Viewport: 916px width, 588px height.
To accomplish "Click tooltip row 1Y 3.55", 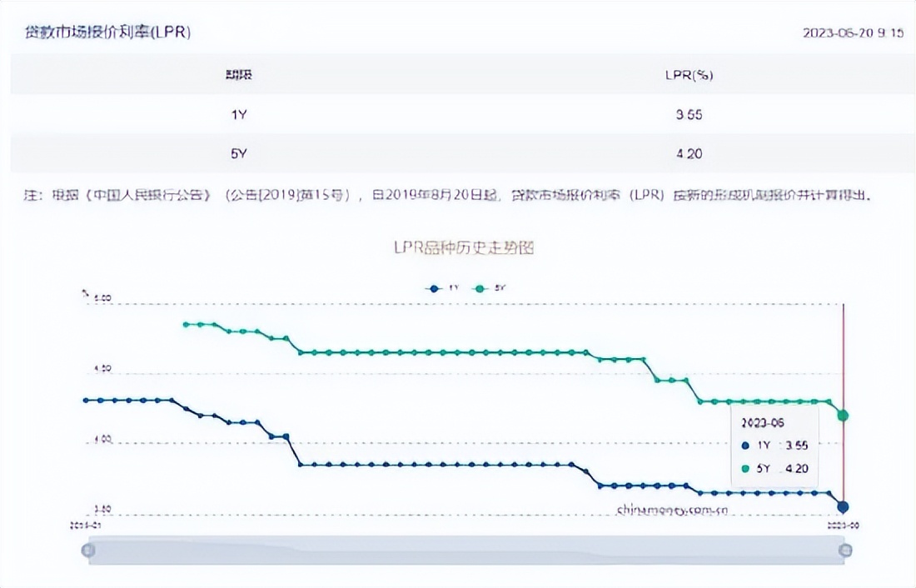I will pyautogui.click(x=774, y=446).
